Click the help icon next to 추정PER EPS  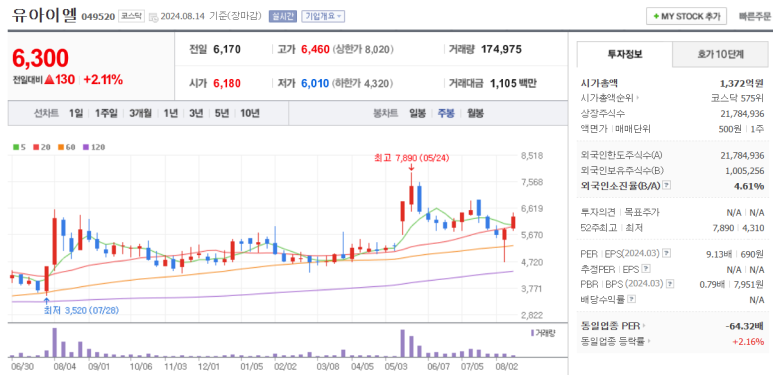click(646, 269)
